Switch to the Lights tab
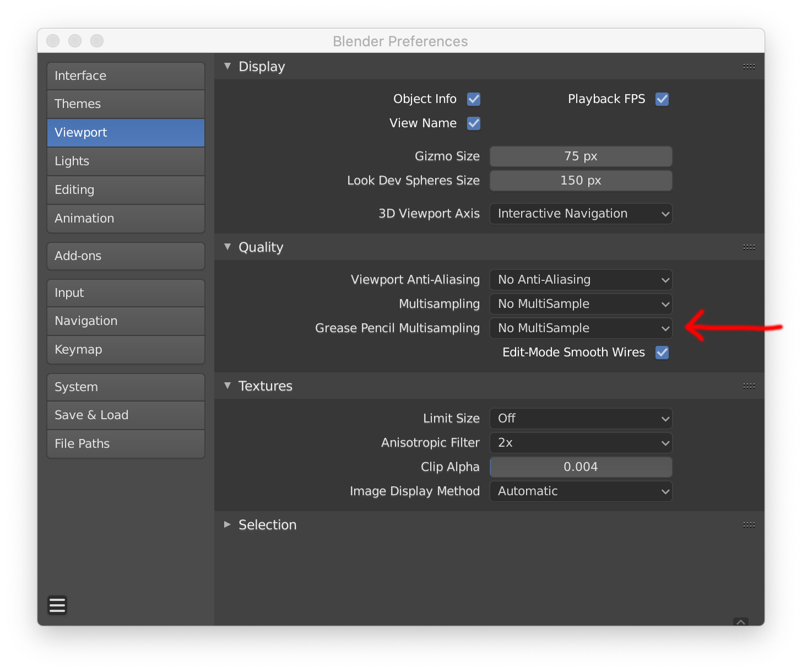Viewport: 802px width, 672px height. (126, 161)
